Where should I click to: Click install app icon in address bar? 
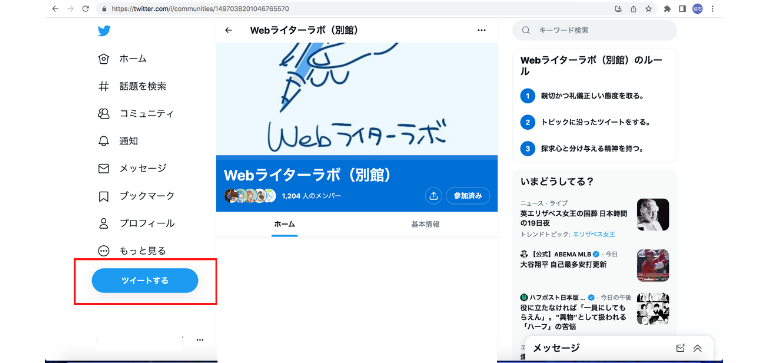click(x=618, y=8)
